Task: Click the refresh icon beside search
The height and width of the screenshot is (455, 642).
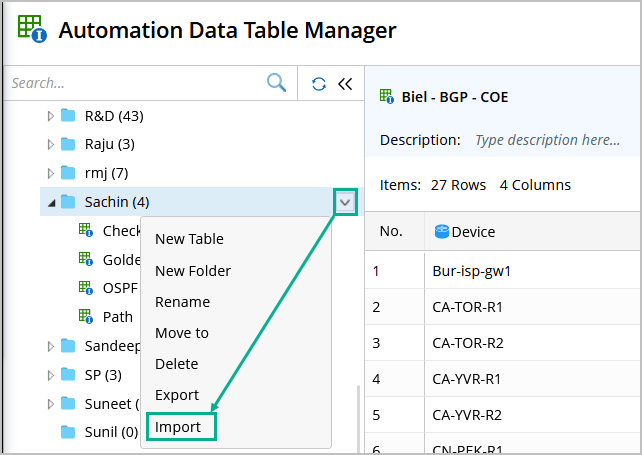Action: point(319,84)
